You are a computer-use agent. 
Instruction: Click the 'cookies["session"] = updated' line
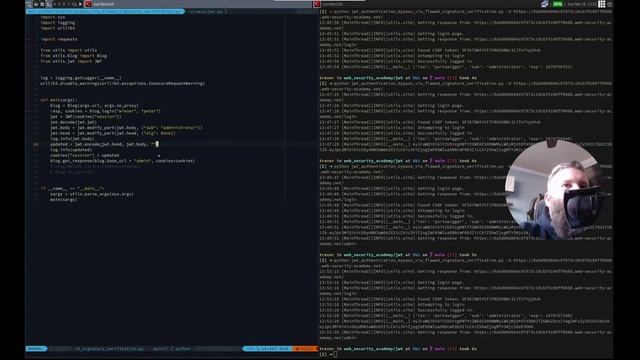coord(84,155)
